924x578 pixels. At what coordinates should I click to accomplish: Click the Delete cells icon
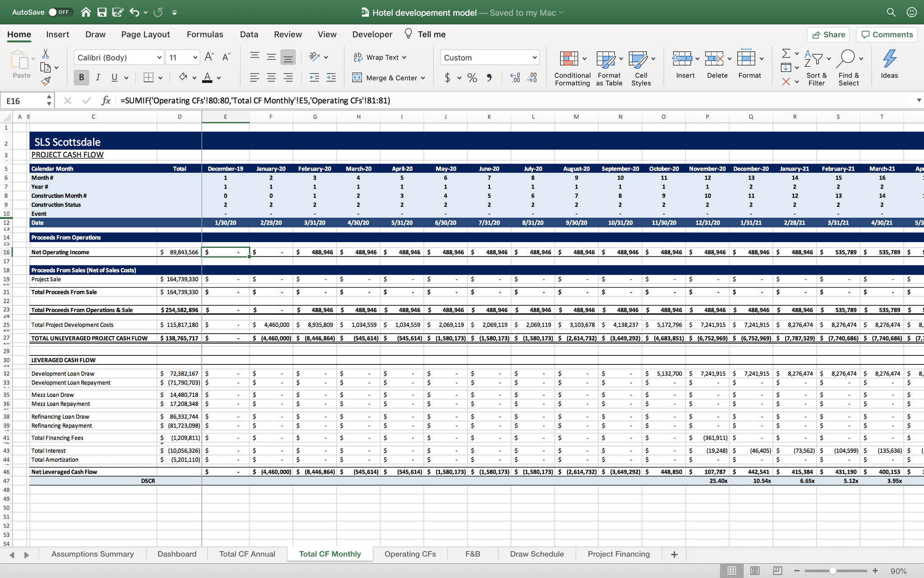click(714, 58)
